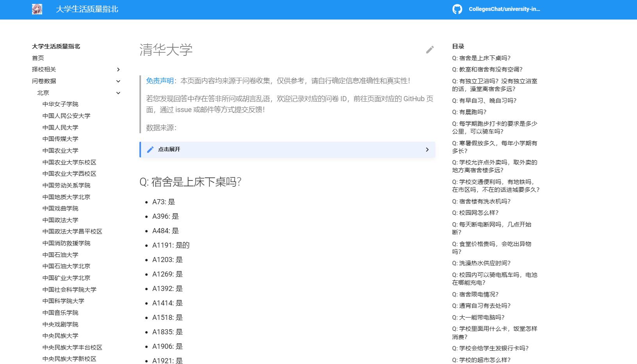Open 中国科学院大学 sidebar entry
The width and height of the screenshot is (637, 364).
click(x=63, y=301)
